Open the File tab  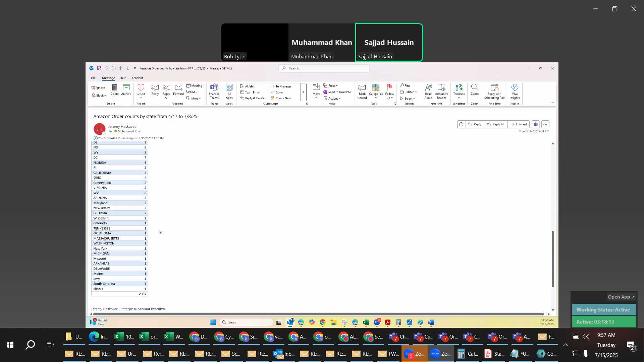[93, 78]
